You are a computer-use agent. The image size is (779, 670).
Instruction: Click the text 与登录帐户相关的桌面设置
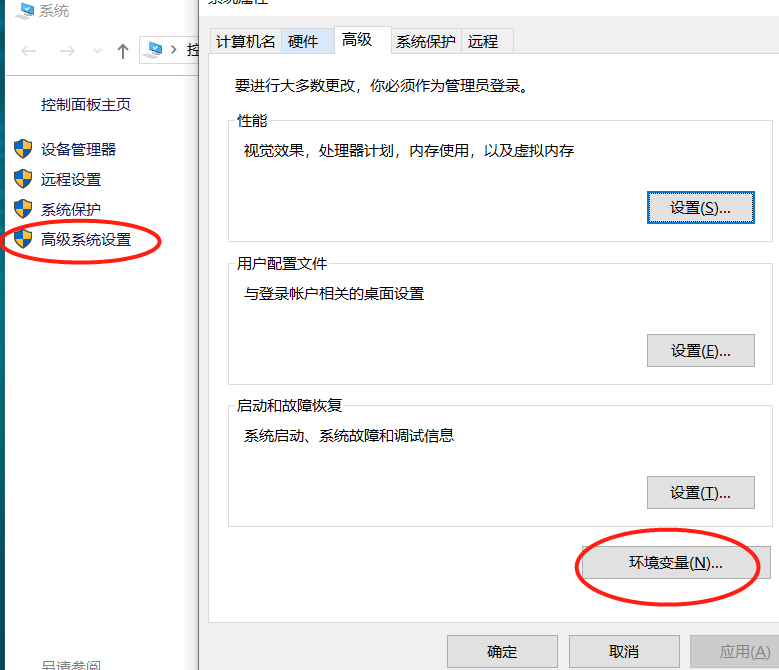[x=334, y=294]
